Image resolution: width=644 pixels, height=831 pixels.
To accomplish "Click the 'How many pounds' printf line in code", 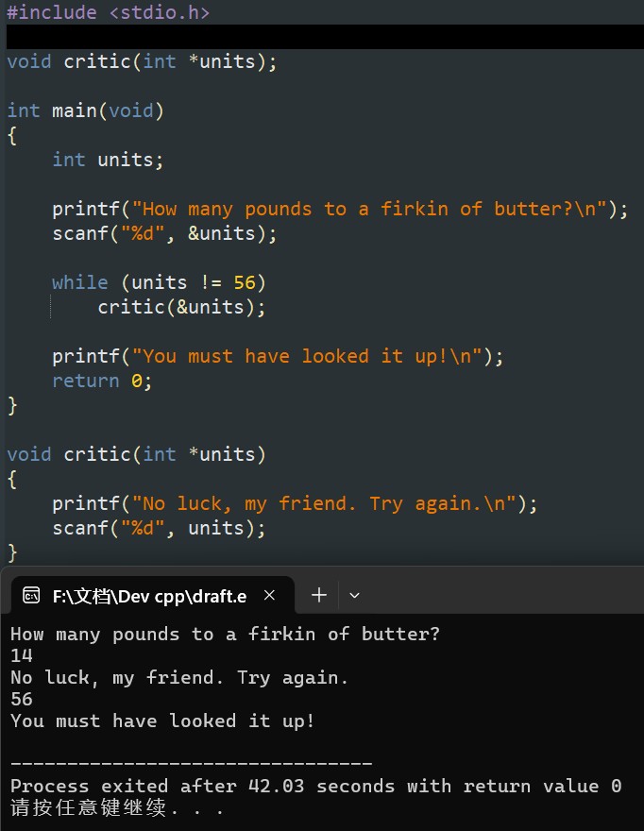I will point(340,209).
